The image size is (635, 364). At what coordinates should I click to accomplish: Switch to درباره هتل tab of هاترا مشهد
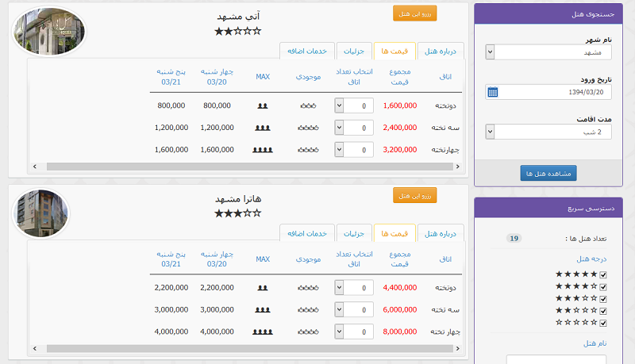click(441, 234)
